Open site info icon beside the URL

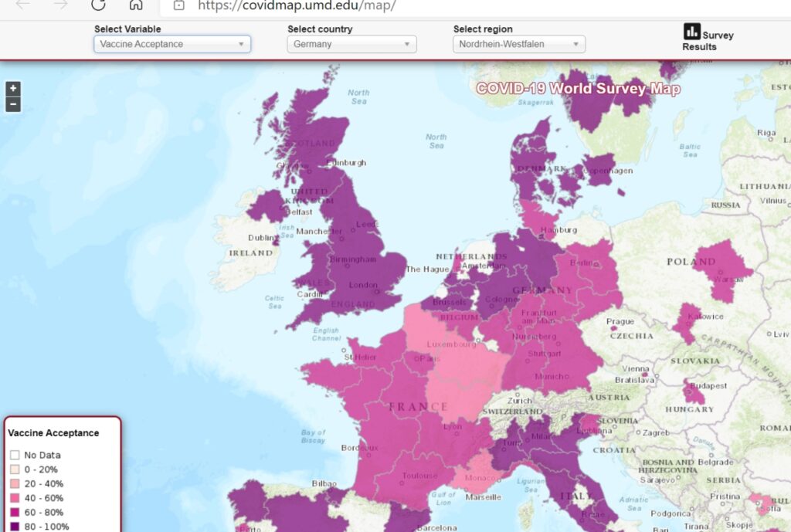[179, 5]
